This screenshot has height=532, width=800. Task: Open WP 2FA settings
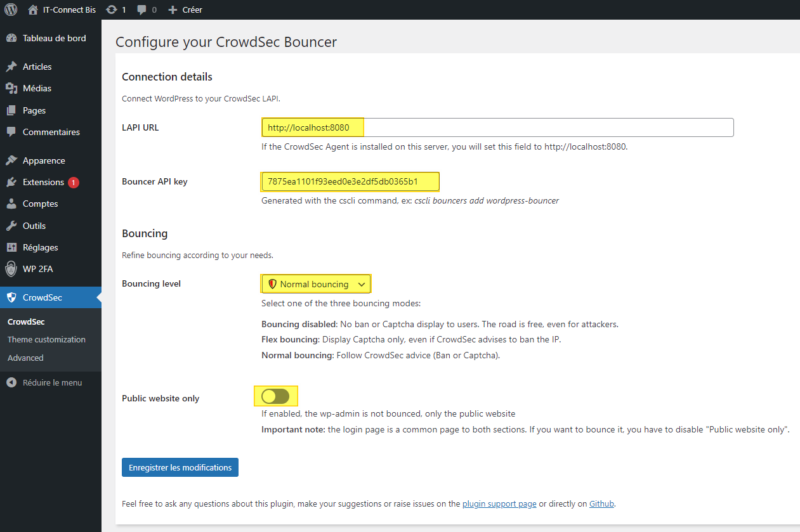[39, 268]
